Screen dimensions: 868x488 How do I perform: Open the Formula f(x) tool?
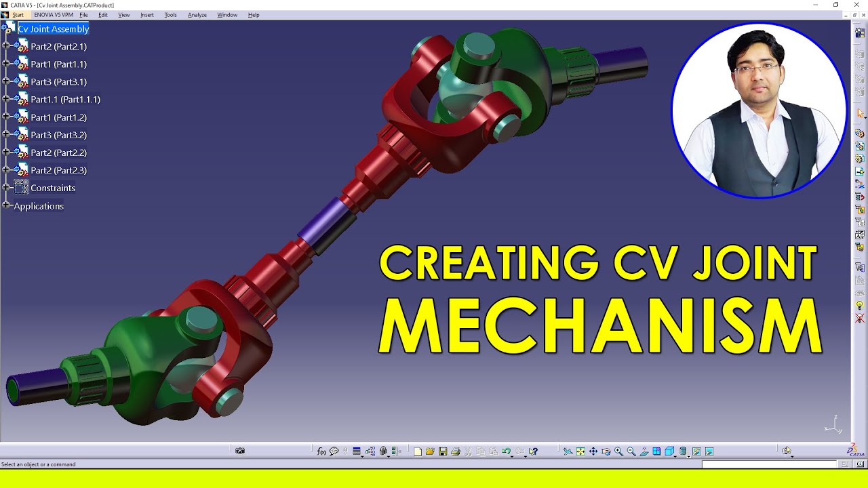[x=321, y=451]
